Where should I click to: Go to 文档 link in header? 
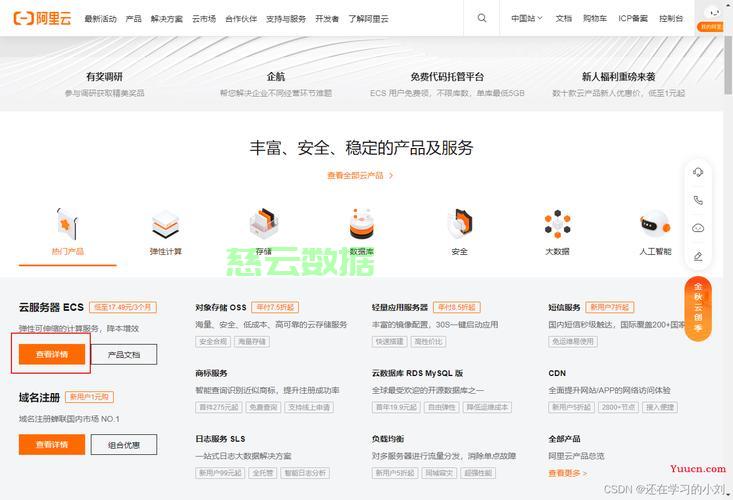[x=564, y=18]
